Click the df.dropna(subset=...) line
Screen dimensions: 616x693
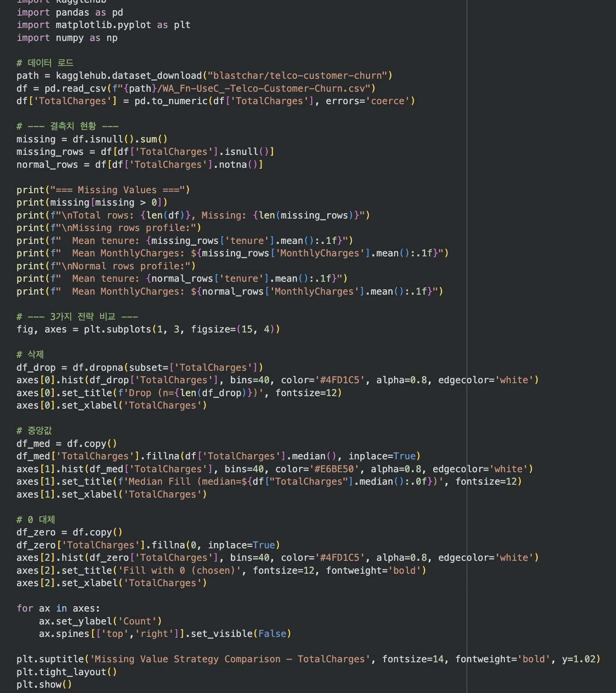[x=139, y=368]
